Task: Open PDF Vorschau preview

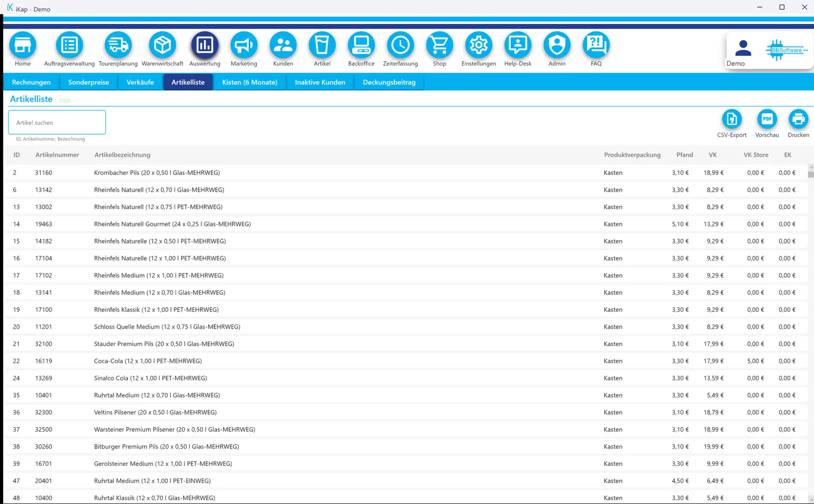Action: [767, 119]
